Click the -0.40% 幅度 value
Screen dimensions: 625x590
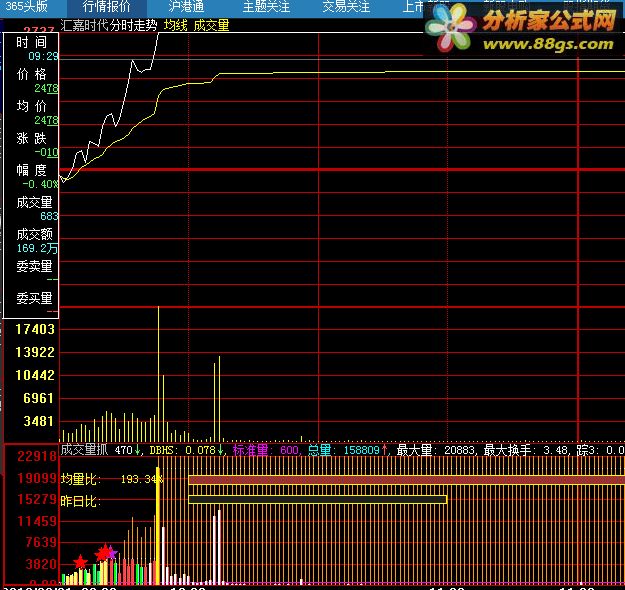pos(40,184)
